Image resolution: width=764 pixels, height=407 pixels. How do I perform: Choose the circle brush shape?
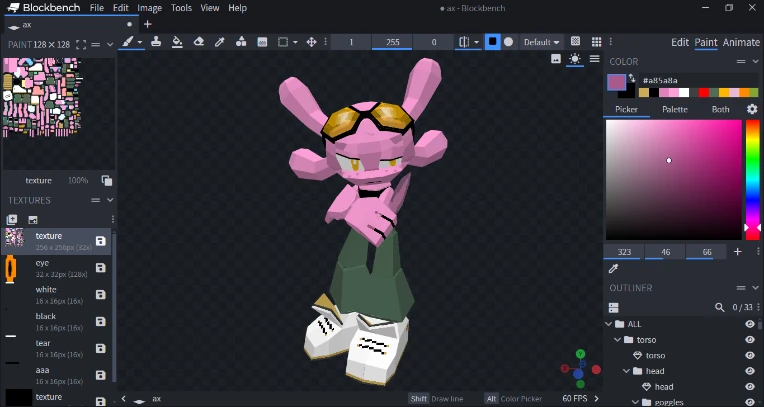(x=508, y=42)
